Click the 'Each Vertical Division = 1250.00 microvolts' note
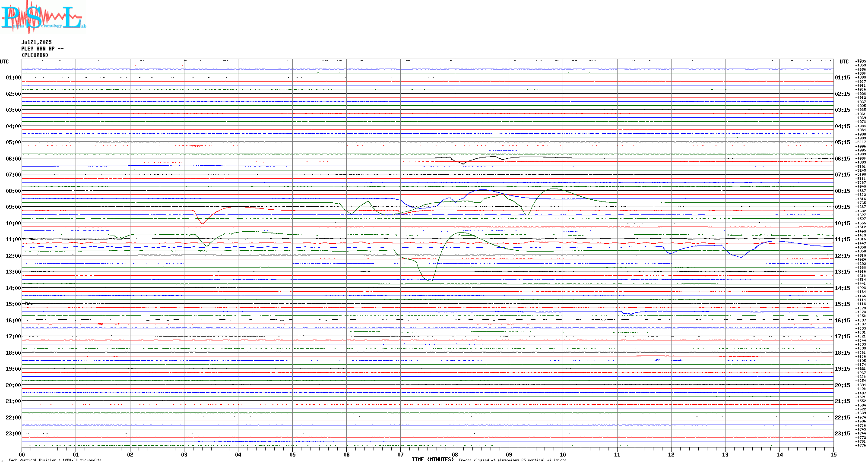The height and width of the screenshot is (466, 868). click(55, 460)
